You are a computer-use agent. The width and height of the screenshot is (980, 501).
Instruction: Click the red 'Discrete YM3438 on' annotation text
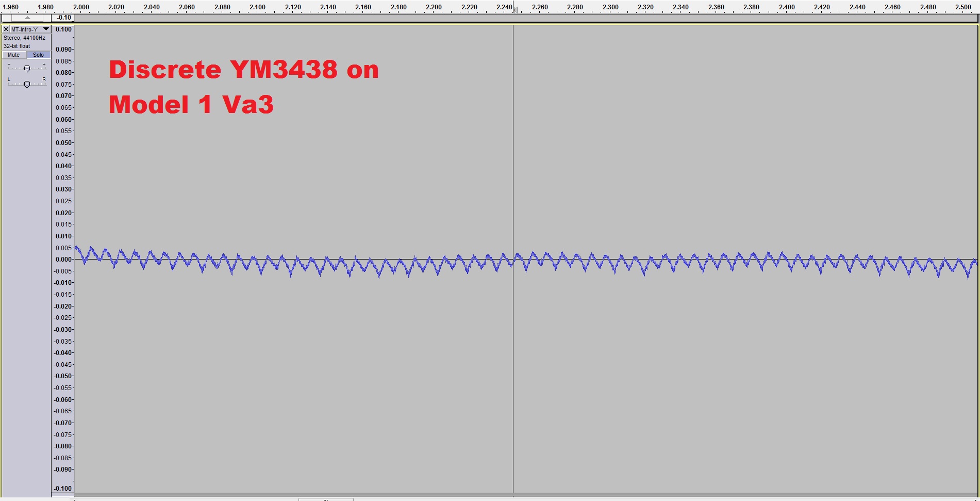pyautogui.click(x=243, y=70)
